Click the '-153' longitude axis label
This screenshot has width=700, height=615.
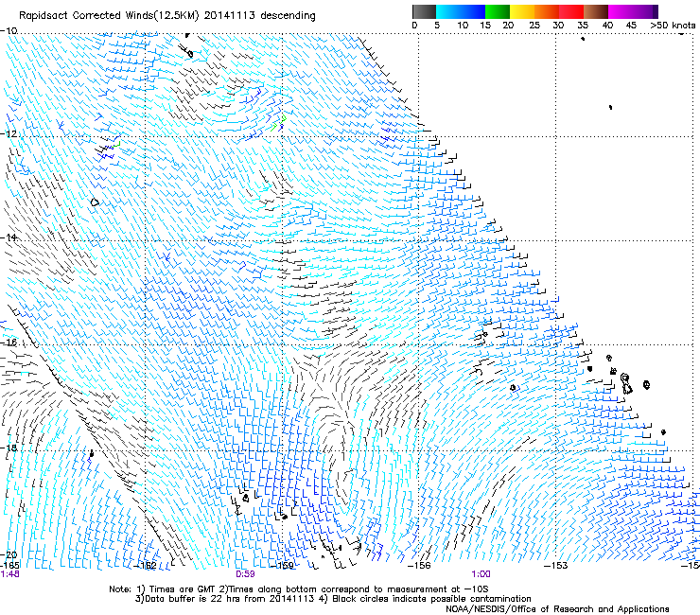point(556,566)
